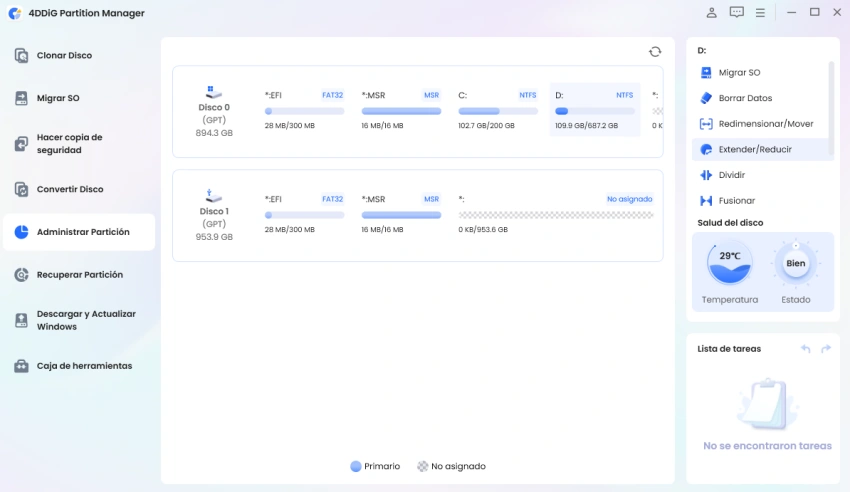Viewport: 850px width, 492px height.
Task: Click the Descargar y Actualizar Windows icon
Action: click(21, 320)
